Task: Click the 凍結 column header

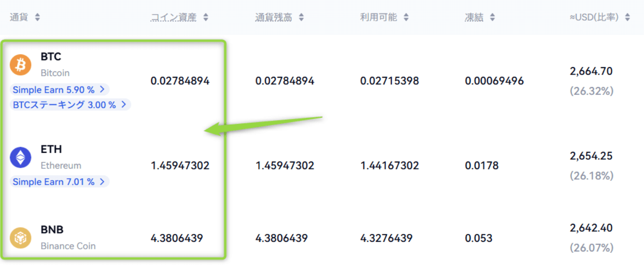Action: point(474,17)
